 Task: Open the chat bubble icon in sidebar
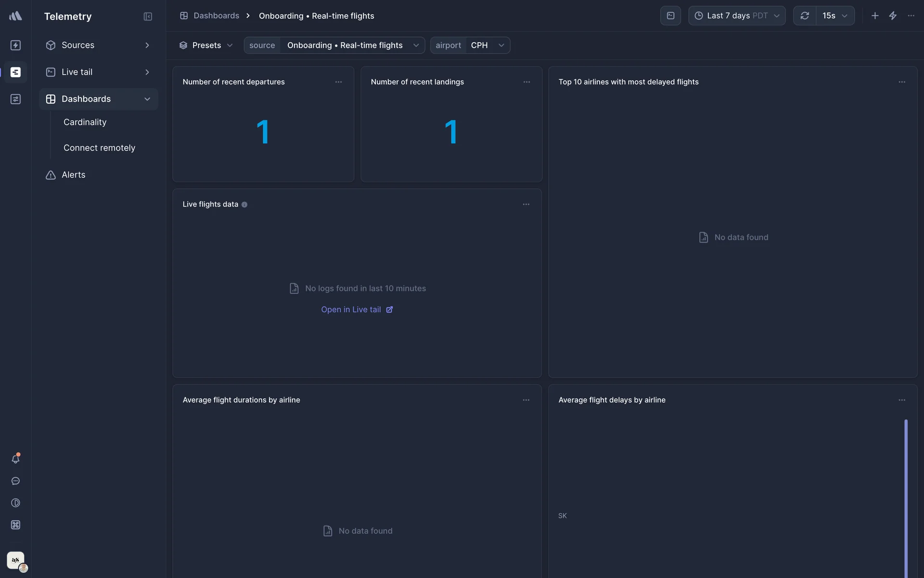coord(15,481)
